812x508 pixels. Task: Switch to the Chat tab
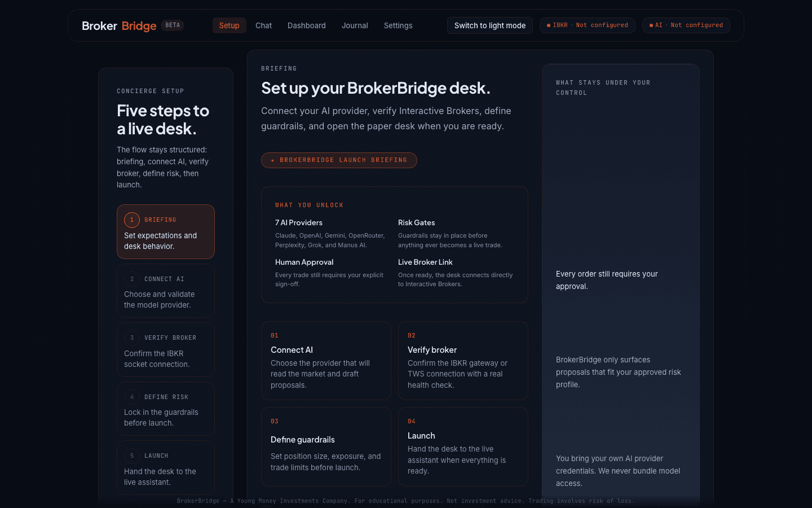point(263,25)
